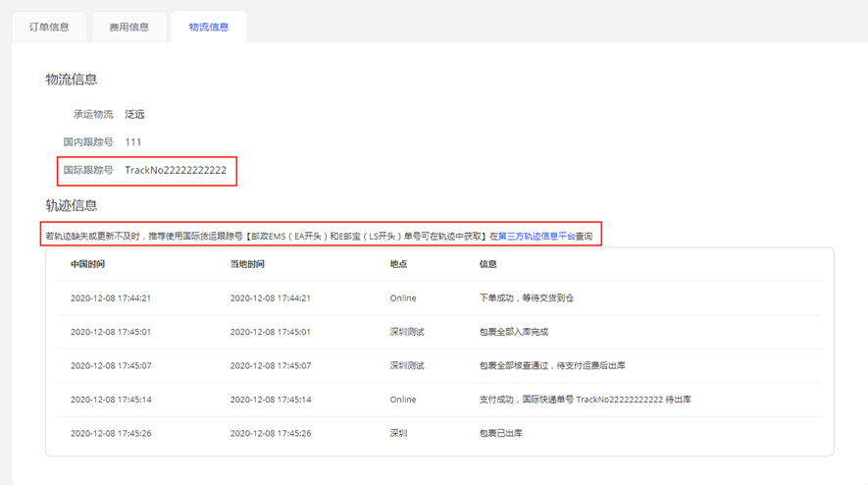Click the 中国时间 column header

coord(87,265)
